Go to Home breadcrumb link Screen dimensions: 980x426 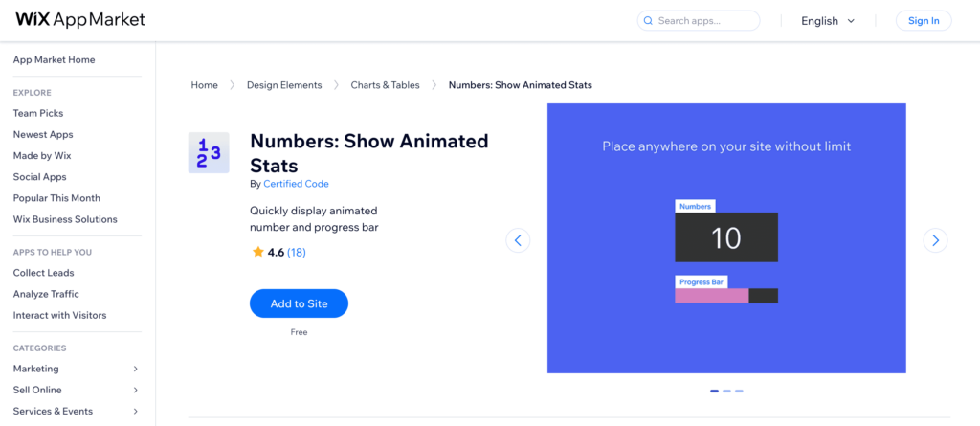tap(205, 85)
